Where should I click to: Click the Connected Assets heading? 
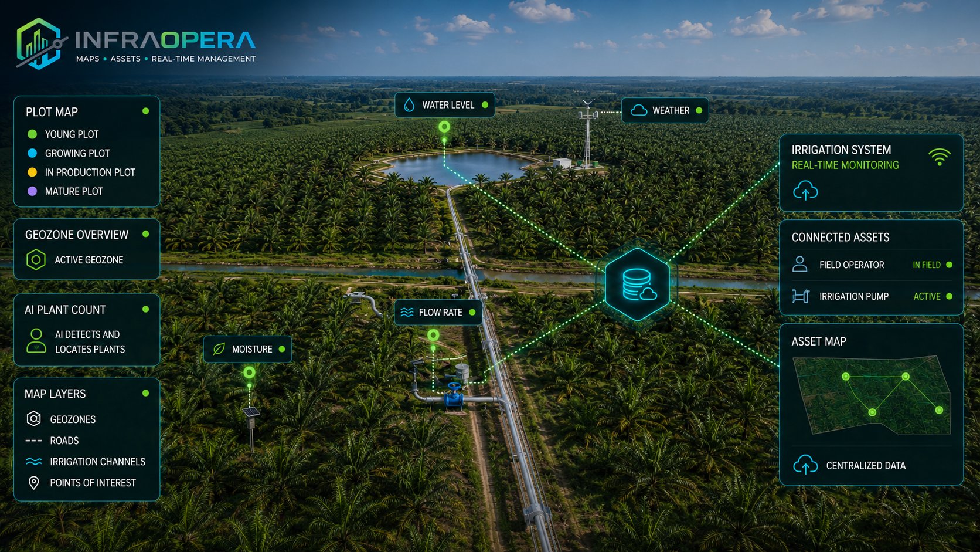point(841,238)
